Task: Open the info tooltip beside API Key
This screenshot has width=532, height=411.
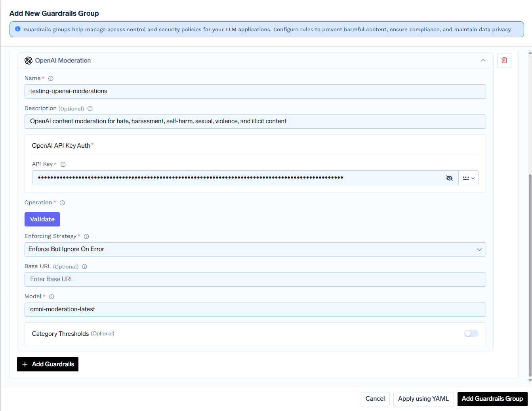Action: pyautogui.click(x=63, y=164)
